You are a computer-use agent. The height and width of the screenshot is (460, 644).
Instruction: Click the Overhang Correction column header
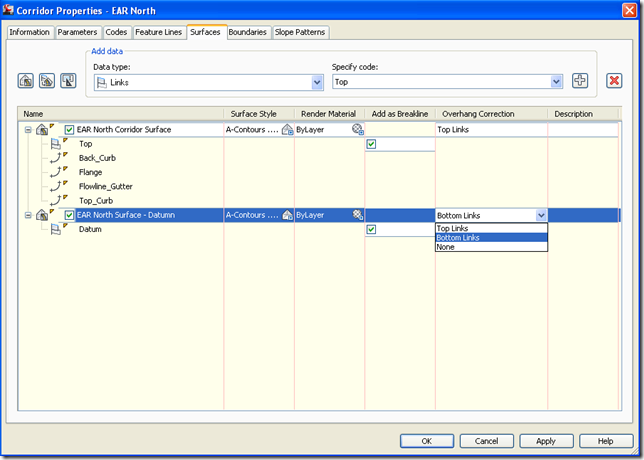point(492,114)
